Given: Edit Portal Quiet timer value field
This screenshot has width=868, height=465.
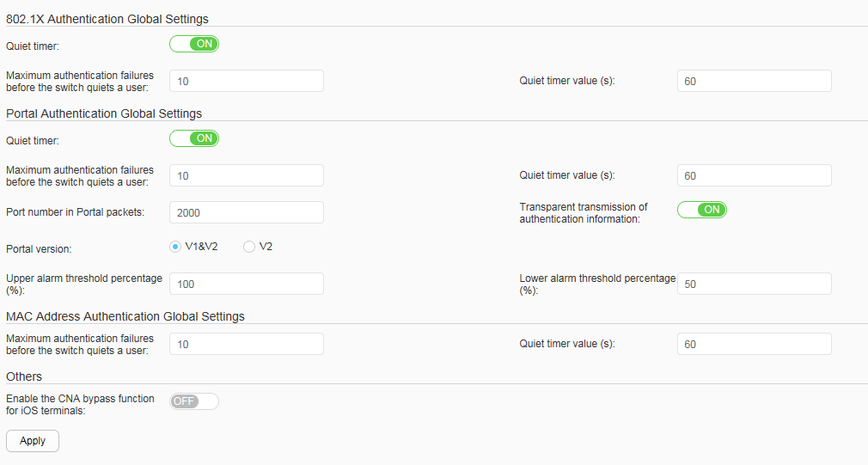Looking at the screenshot, I should [754, 175].
